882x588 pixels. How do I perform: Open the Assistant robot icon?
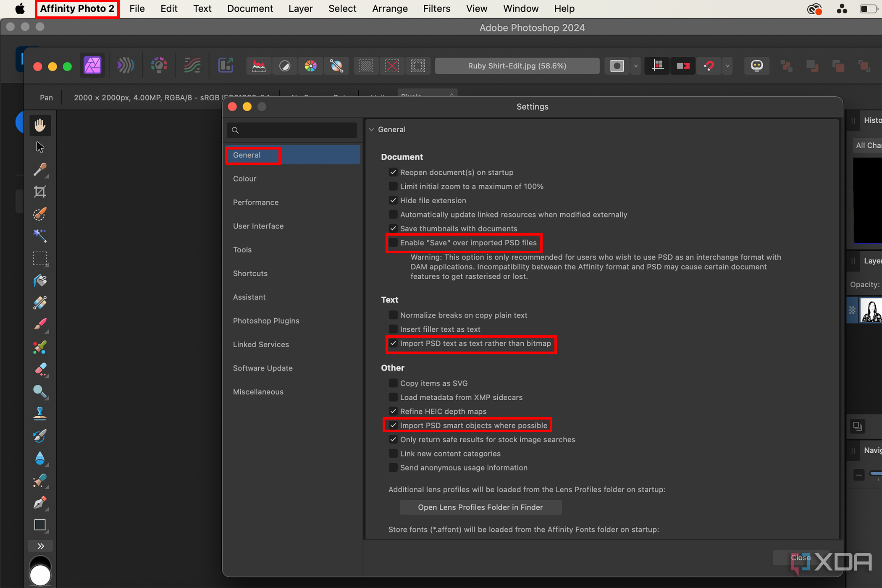coord(757,66)
